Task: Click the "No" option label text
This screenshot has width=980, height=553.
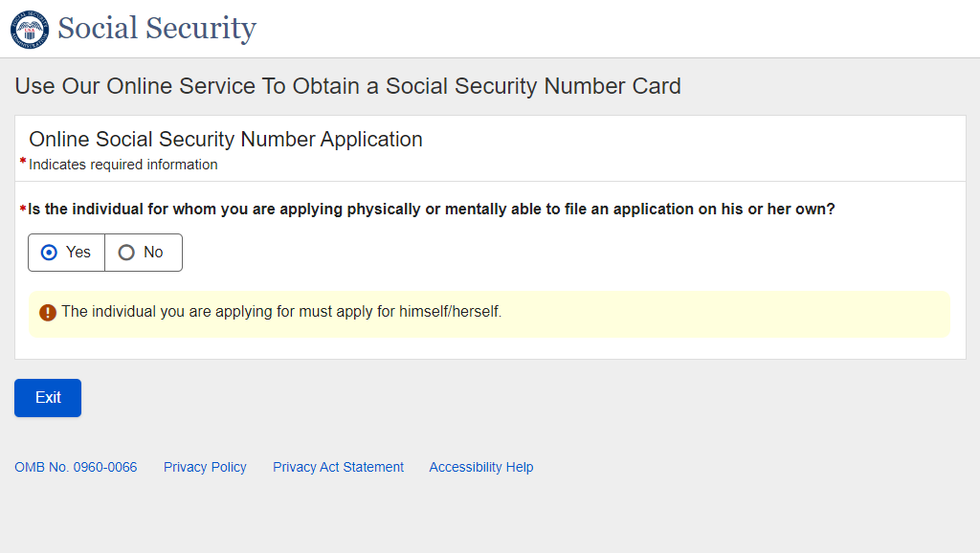Action: (x=153, y=253)
